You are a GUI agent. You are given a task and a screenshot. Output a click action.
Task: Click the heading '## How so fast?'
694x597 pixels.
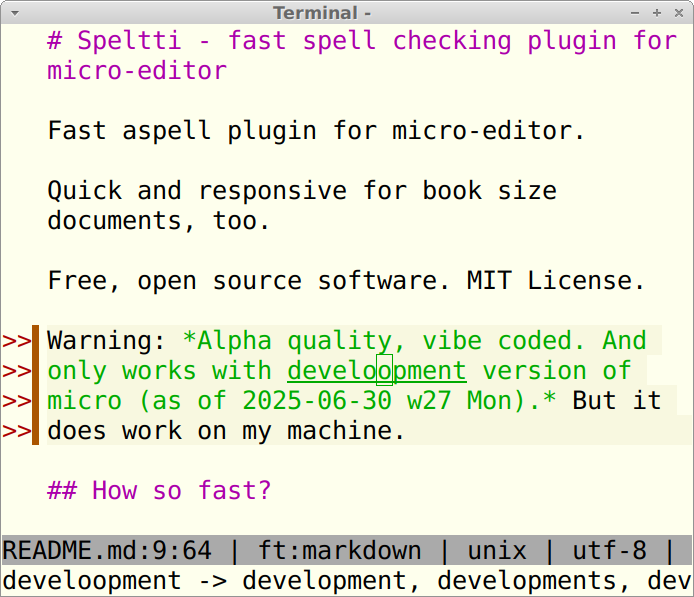159,490
